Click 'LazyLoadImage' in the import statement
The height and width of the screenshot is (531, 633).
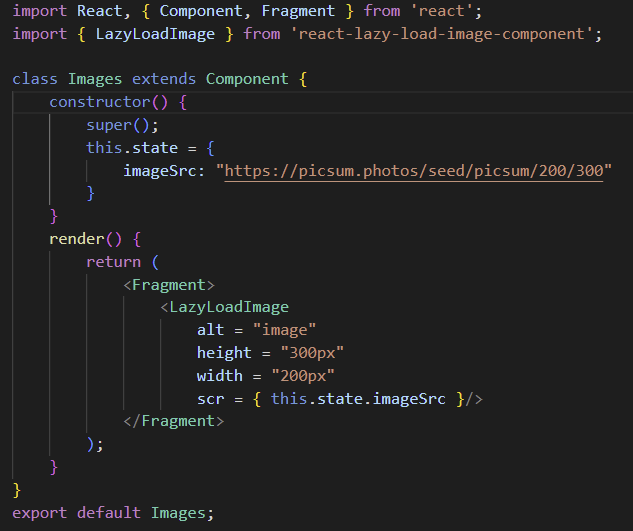pyautogui.click(x=155, y=34)
